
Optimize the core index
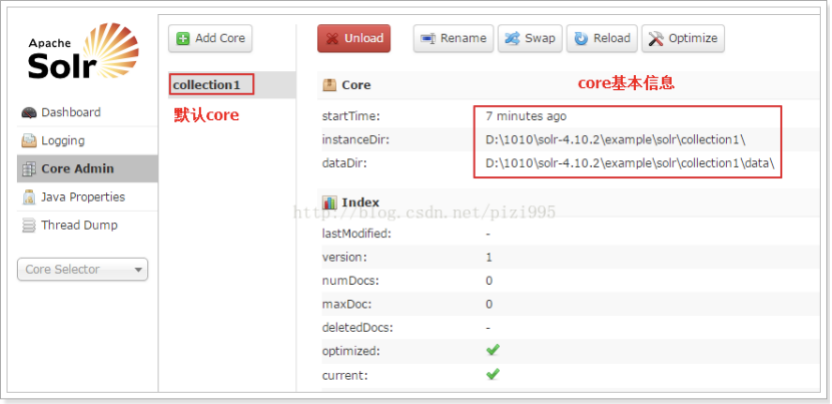click(683, 39)
